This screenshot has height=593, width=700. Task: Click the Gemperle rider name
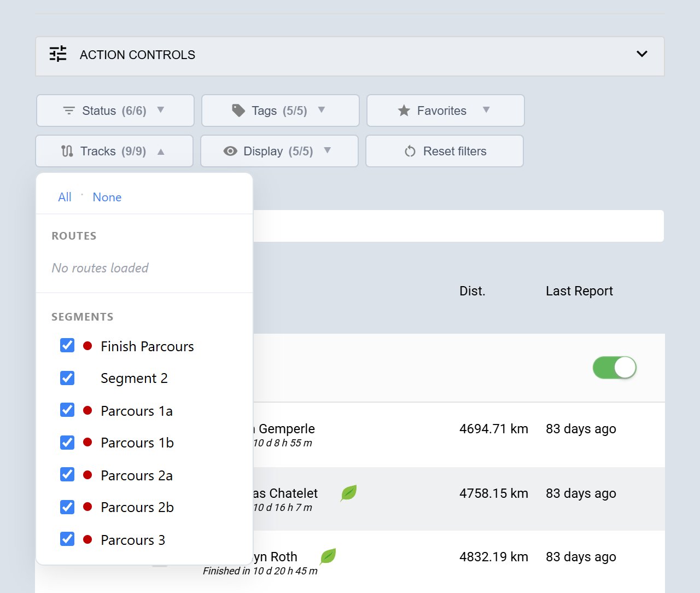(x=287, y=429)
